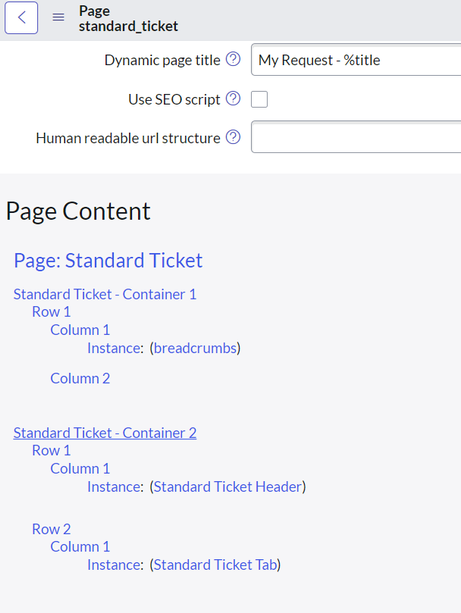Open the hamburger context menu icon
This screenshot has width=461, height=613.
click(58, 17)
